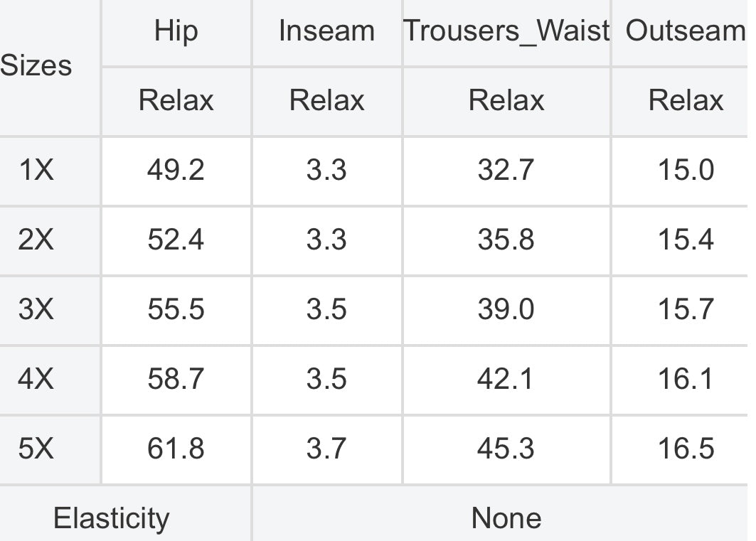The height and width of the screenshot is (541, 756).
Task: Select the Inseam column header
Action: pos(326,31)
